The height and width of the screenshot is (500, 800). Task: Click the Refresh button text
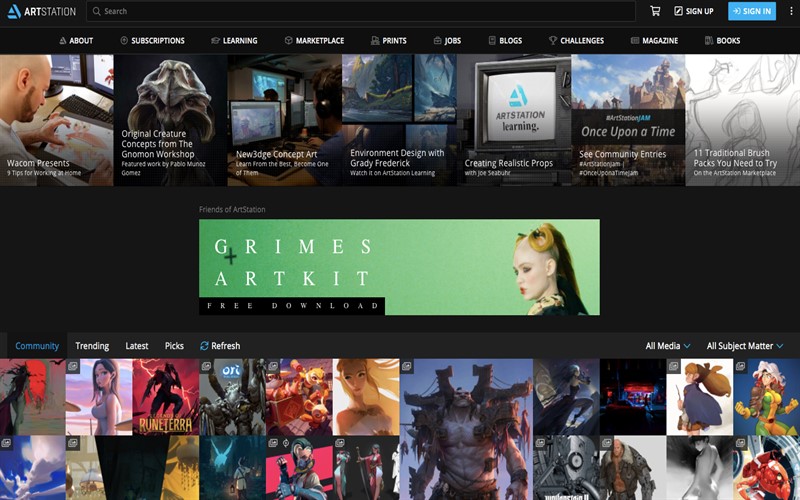[x=226, y=346]
